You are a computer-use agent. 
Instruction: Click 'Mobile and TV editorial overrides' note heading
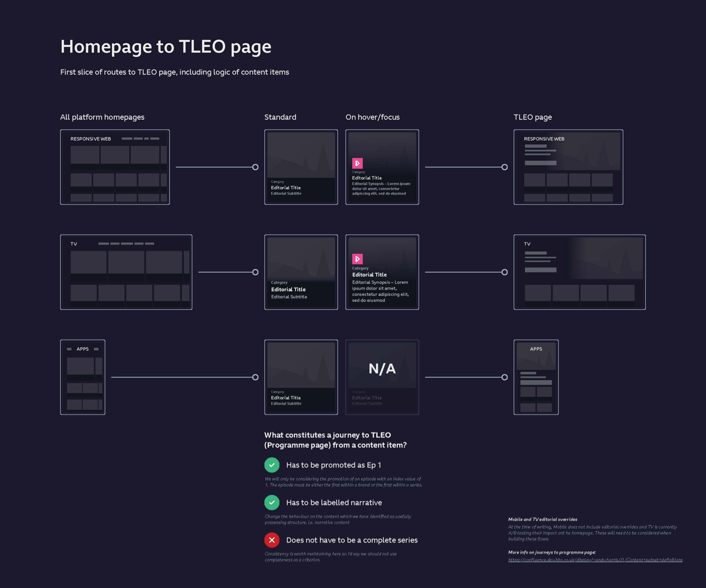(x=543, y=519)
